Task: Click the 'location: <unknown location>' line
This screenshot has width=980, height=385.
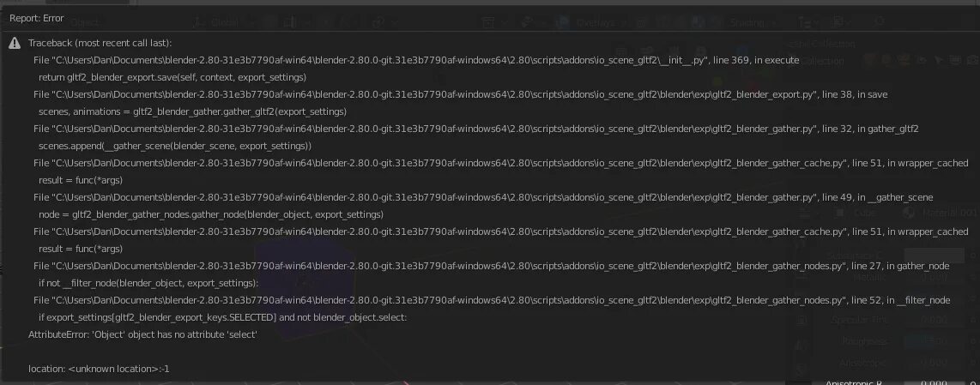Action: [99, 369]
